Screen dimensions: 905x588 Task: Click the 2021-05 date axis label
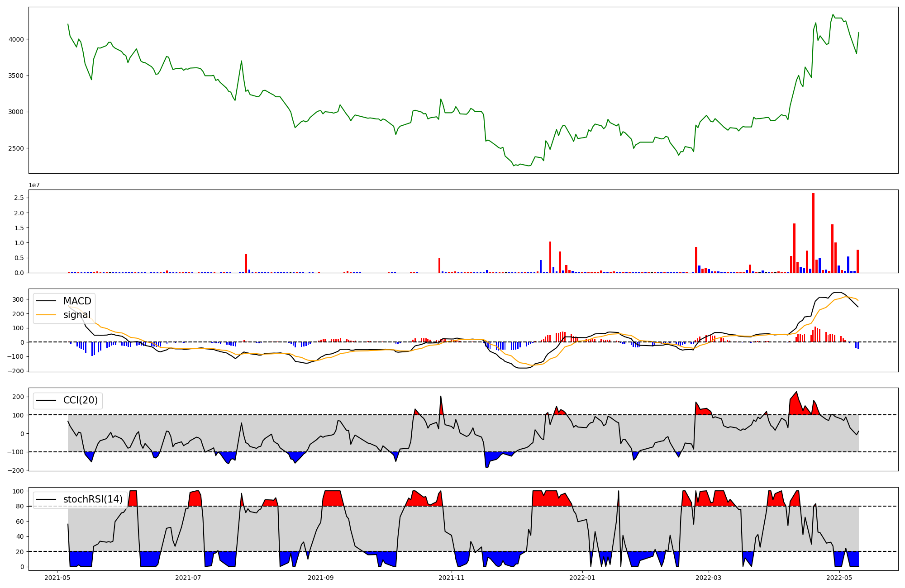(57, 578)
